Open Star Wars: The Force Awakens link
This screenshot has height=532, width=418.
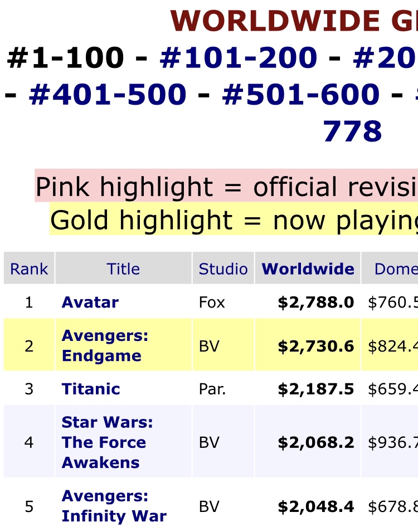(x=108, y=442)
